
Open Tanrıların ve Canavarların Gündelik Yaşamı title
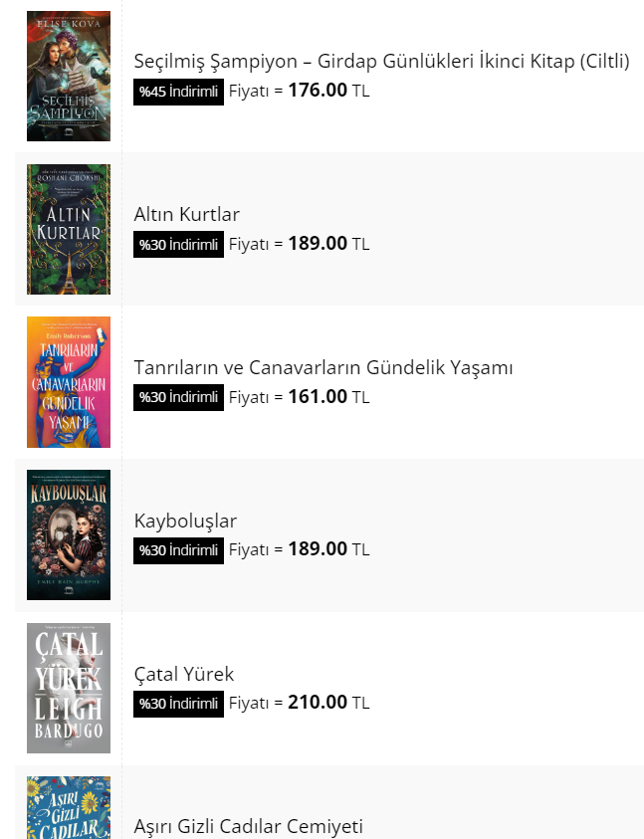(x=323, y=368)
